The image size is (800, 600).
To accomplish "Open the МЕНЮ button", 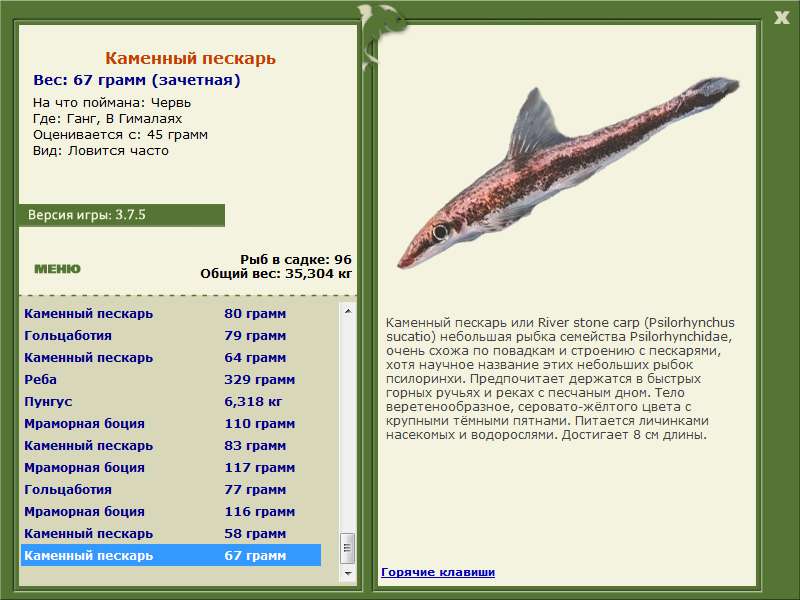I will (x=57, y=269).
